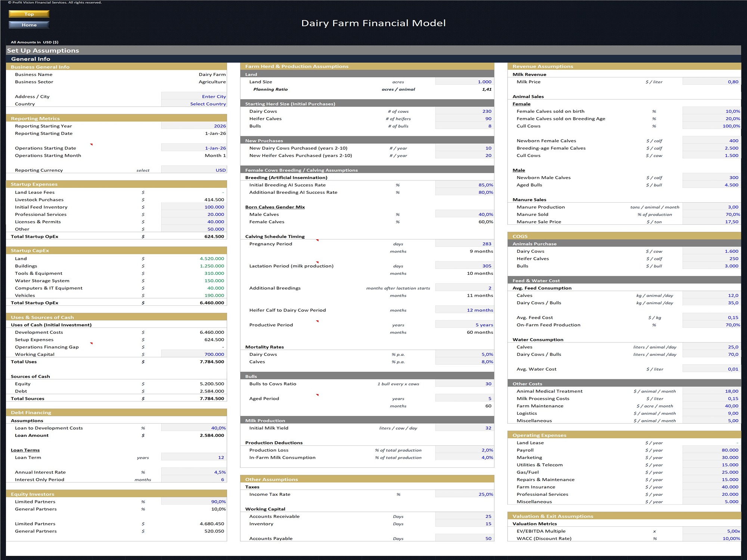Select the Enter City input cell
The image size is (747, 560).
point(194,97)
